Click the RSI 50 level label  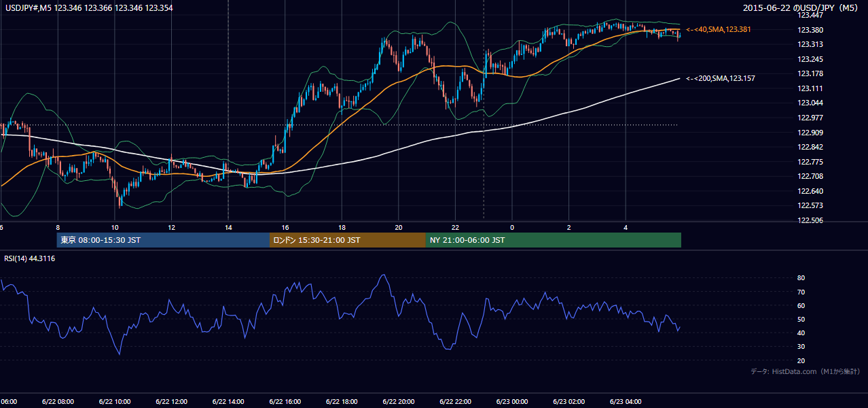[801, 319]
